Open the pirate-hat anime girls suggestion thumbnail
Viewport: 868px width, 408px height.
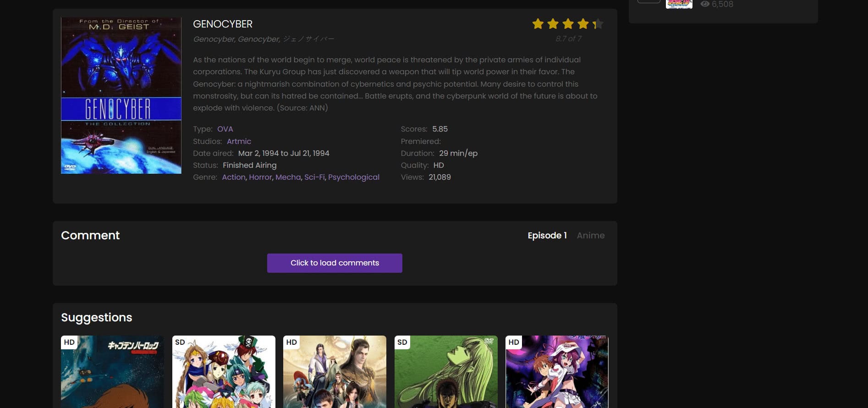[224, 372]
